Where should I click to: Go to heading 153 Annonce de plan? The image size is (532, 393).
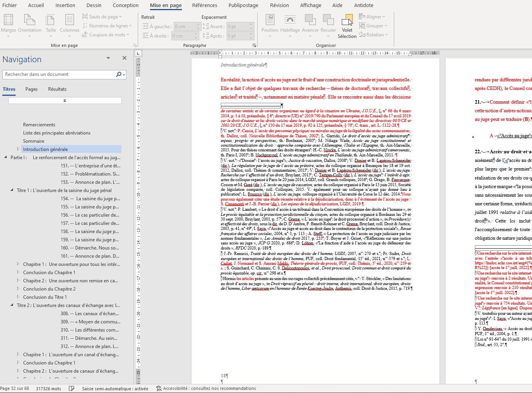[x=90, y=182]
